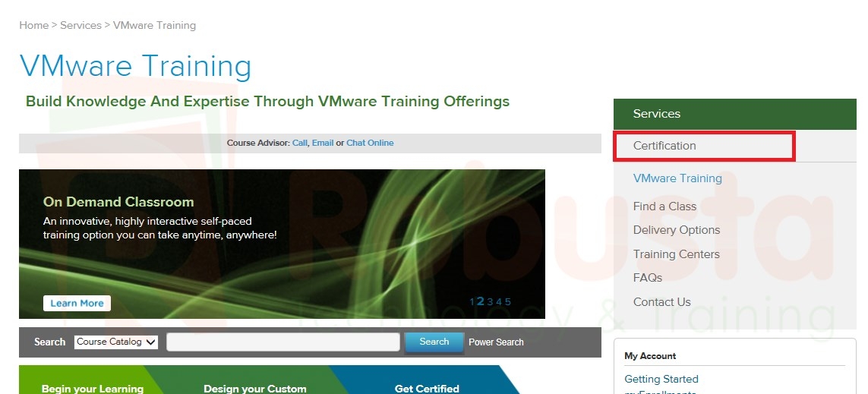This screenshot has height=394, width=868.
Task: Click the VMware Training breadcrumb entry
Action: point(154,26)
